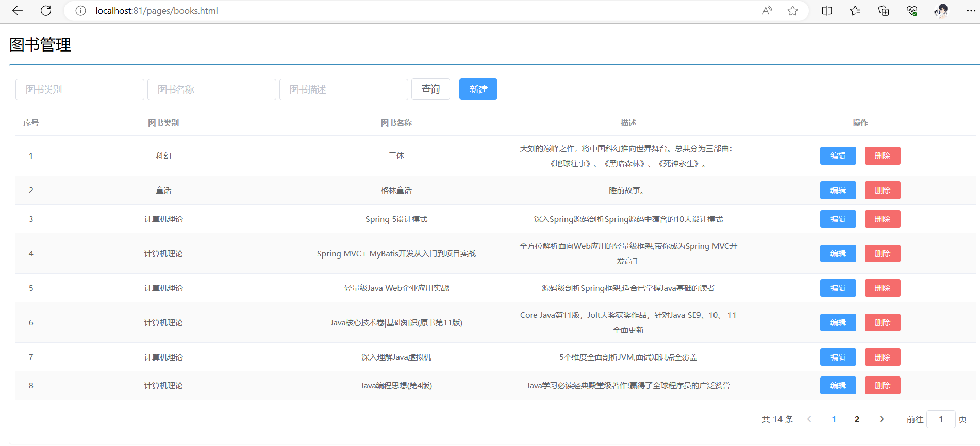Image resolution: width=980 pixels, height=446 pixels.
Task: Go back to the previous browser page
Action: coord(18,11)
